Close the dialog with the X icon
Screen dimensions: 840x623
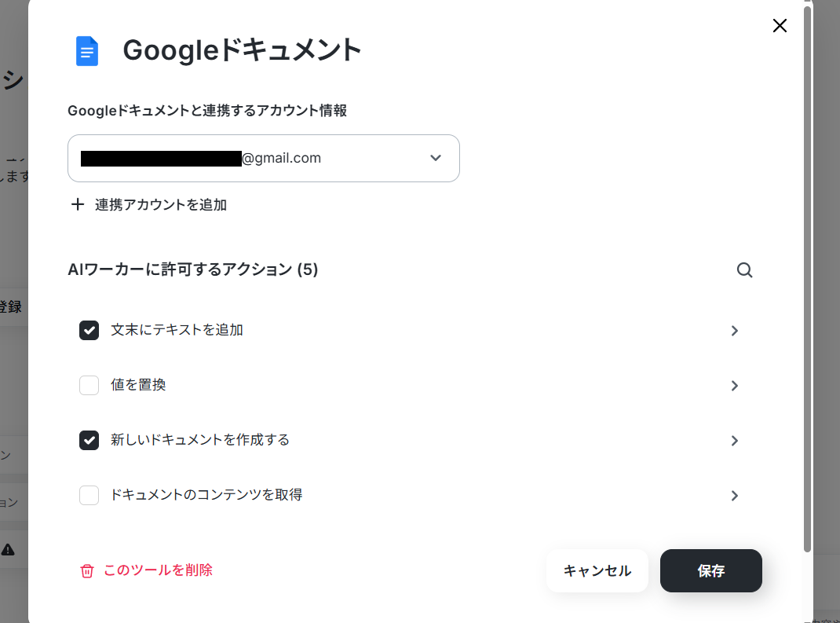coord(780,26)
